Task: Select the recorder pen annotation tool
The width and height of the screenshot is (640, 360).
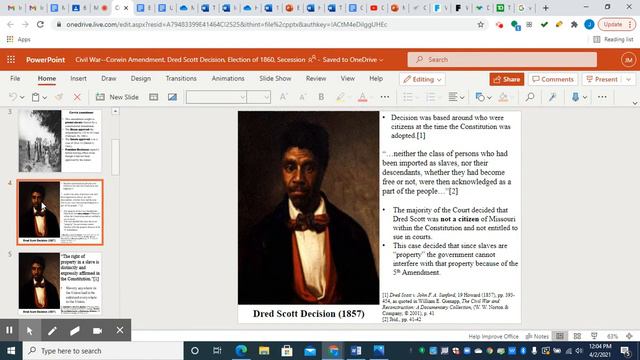Action: point(52,331)
